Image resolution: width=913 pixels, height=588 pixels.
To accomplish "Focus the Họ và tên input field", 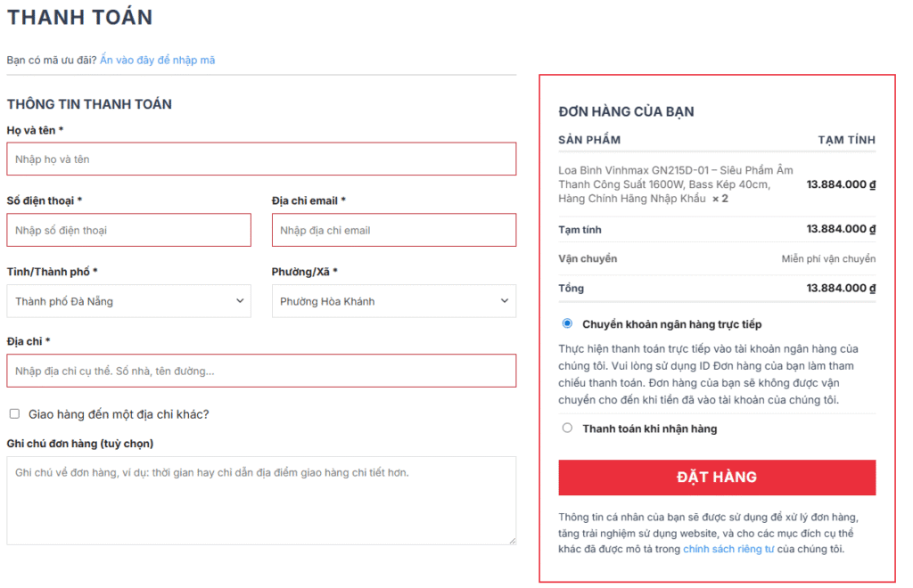I will [x=261, y=159].
